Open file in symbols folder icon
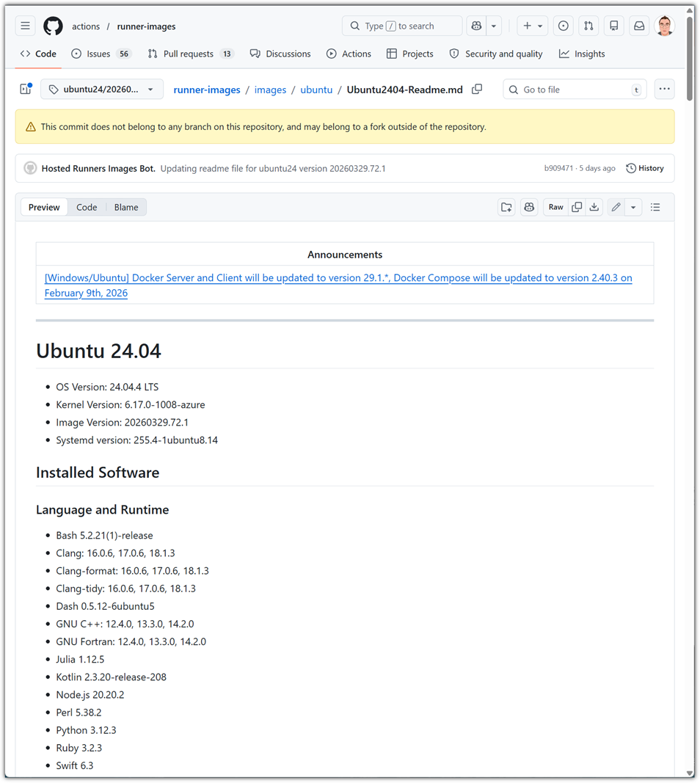Viewport: 700px width, 783px height. point(507,207)
